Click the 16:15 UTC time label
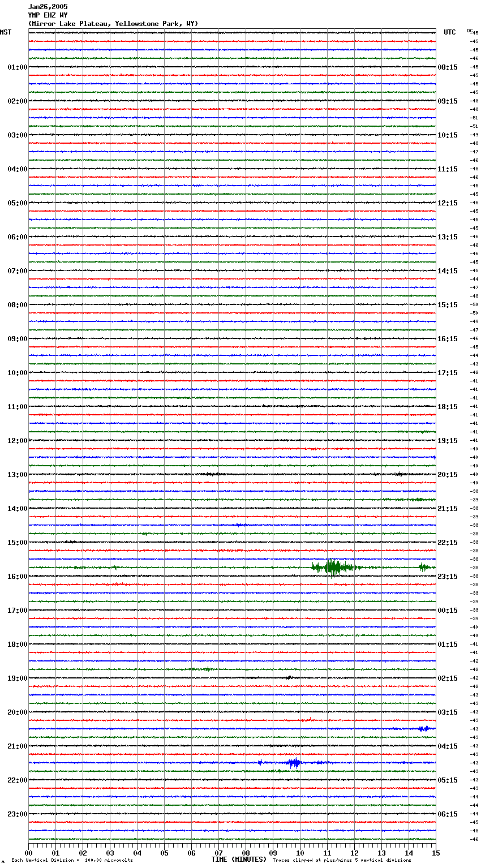 (x=448, y=339)
